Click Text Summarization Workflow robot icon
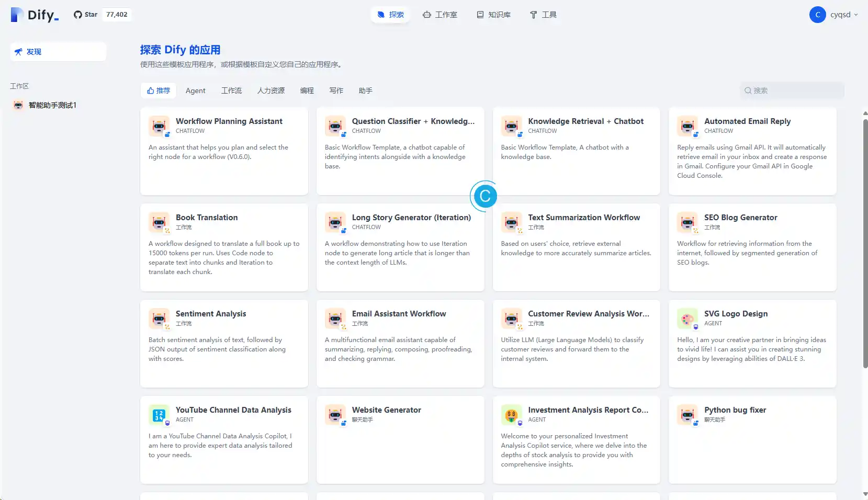Image resolution: width=868 pixels, height=500 pixels. point(512,222)
